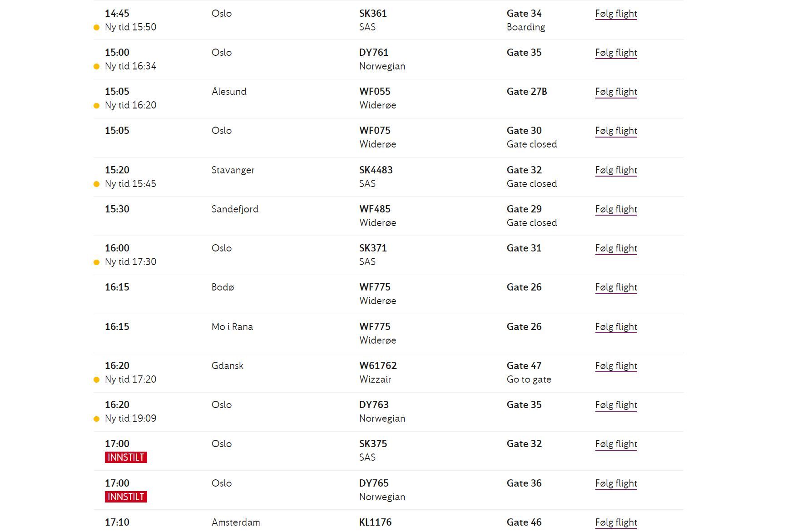Open Følg flight for Norwegian DY761
The height and width of the screenshot is (532, 812).
[616, 53]
